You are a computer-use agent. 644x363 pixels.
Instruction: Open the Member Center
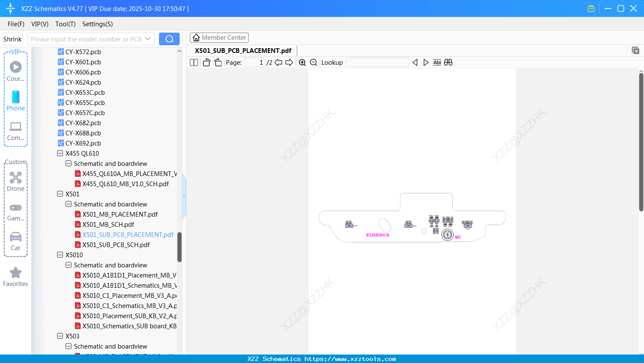[219, 38]
